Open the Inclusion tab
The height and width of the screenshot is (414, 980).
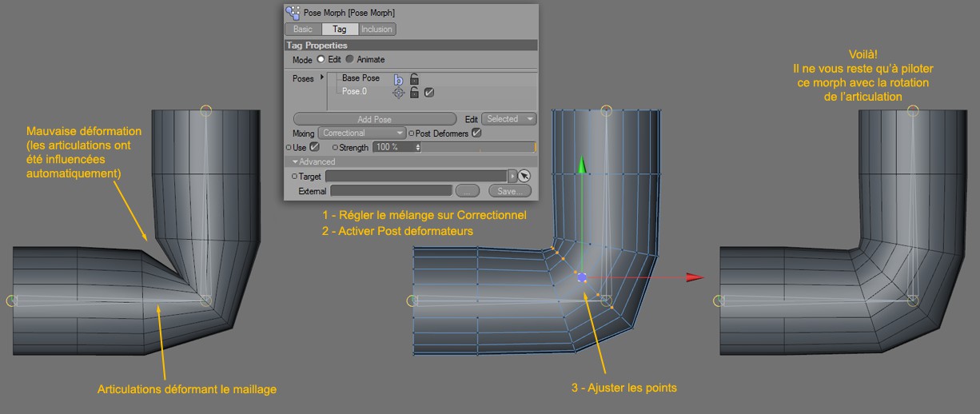376,30
